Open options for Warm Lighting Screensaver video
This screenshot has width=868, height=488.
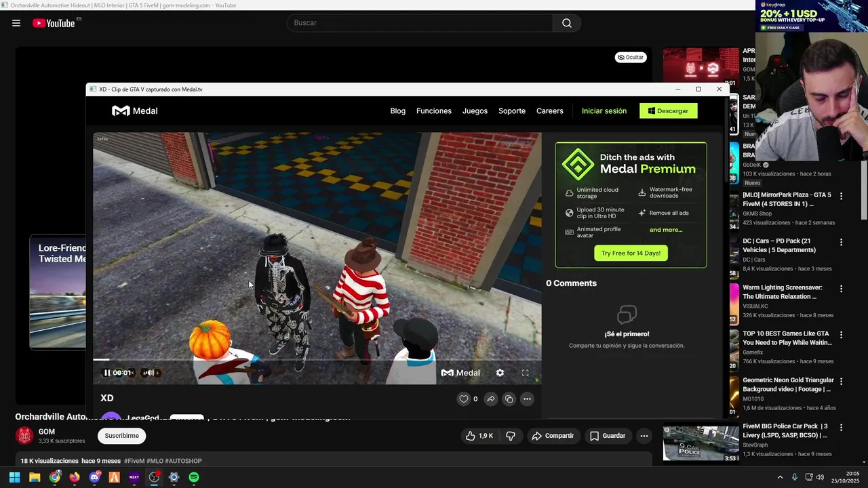point(842,289)
